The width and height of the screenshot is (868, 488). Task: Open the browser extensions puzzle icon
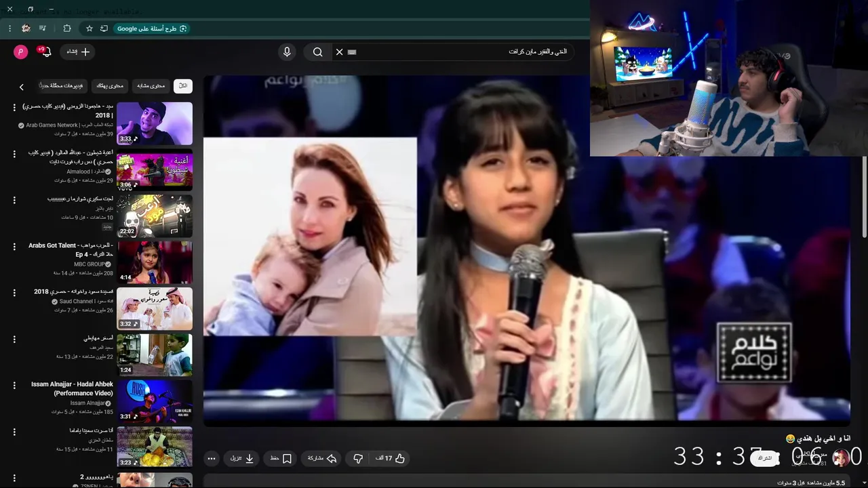click(67, 28)
